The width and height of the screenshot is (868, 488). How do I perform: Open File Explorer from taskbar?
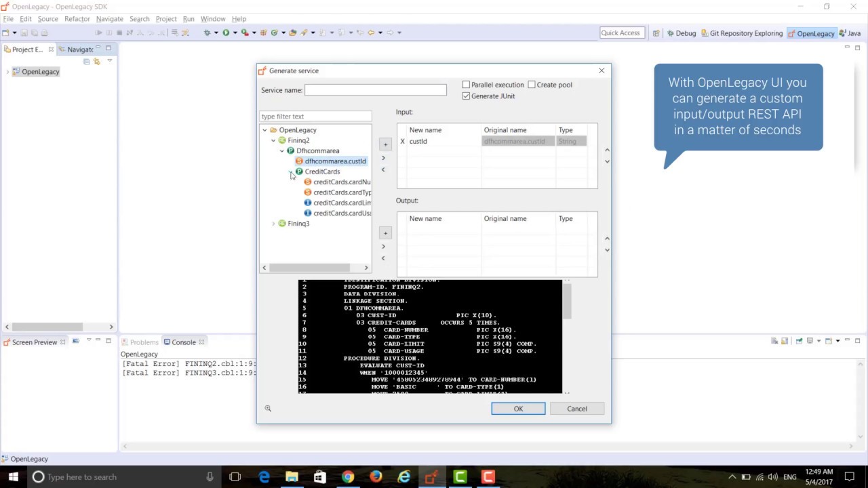click(292, 477)
